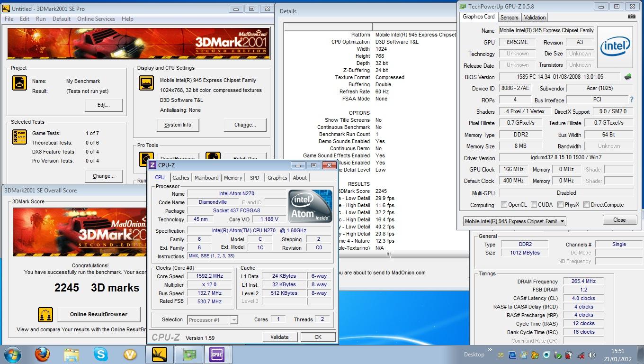Click the GPU-Z screenshot camera icon
Image resolution: width=644 pixels, height=364 pixels.
point(632,17)
